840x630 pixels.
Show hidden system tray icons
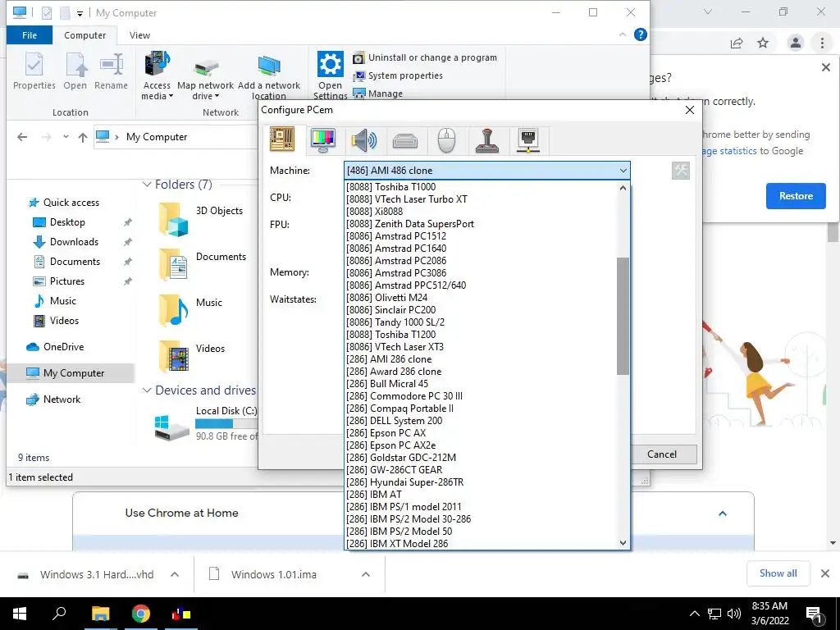pyautogui.click(x=694, y=614)
